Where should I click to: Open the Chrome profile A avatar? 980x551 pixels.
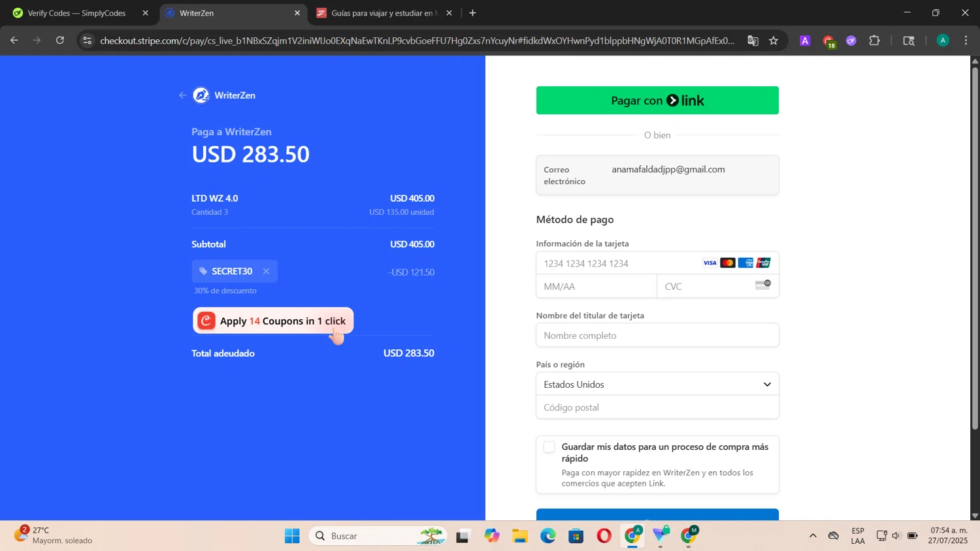(x=943, y=40)
